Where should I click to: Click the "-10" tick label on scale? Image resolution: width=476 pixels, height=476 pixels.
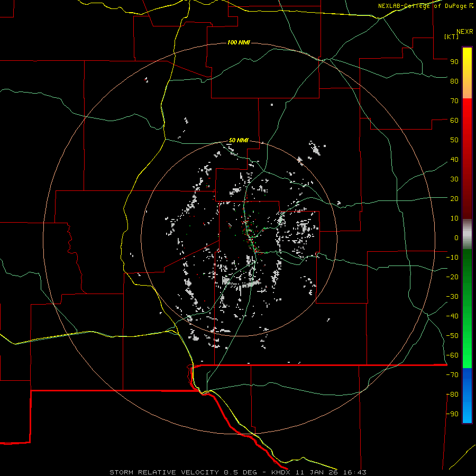pos(452,258)
